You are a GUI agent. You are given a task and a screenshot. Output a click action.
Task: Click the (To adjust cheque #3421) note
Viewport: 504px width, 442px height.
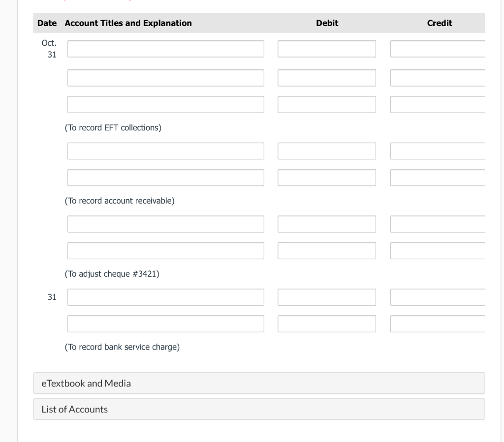pyautogui.click(x=112, y=274)
